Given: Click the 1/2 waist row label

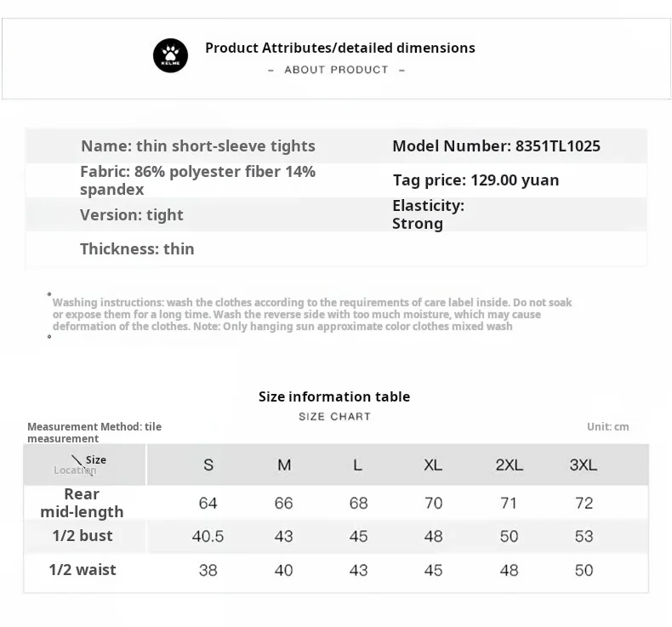Looking at the screenshot, I should click(82, 570).
